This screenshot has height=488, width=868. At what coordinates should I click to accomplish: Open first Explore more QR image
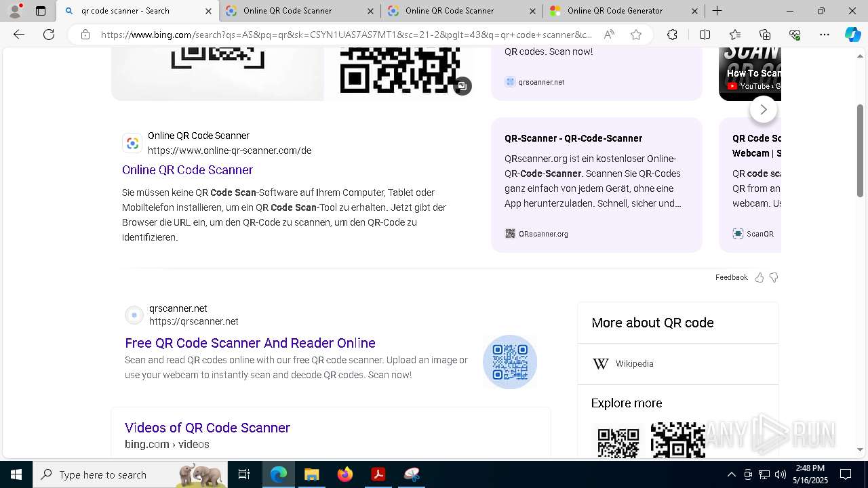point(618,442)
